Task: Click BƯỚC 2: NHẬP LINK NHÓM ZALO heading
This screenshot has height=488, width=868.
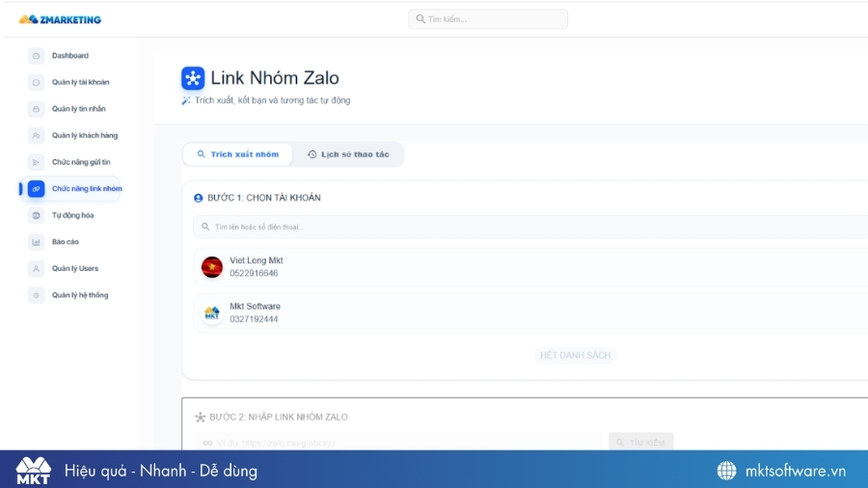Action: [279, 418]
